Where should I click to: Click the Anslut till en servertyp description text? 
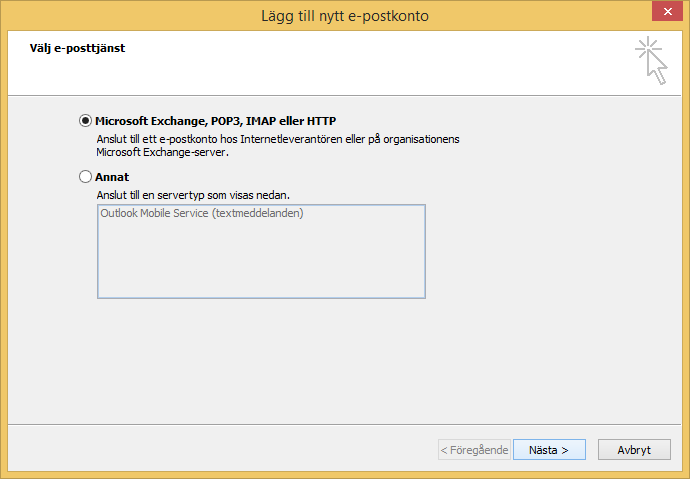click(x=193, y=195)
